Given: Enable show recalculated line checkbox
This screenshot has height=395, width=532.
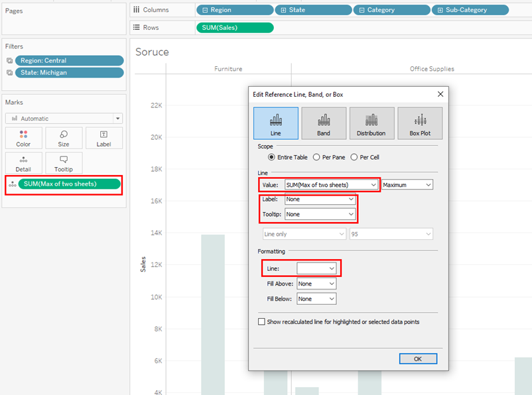Looking at the screenshot, I should [x=261, y=321].
